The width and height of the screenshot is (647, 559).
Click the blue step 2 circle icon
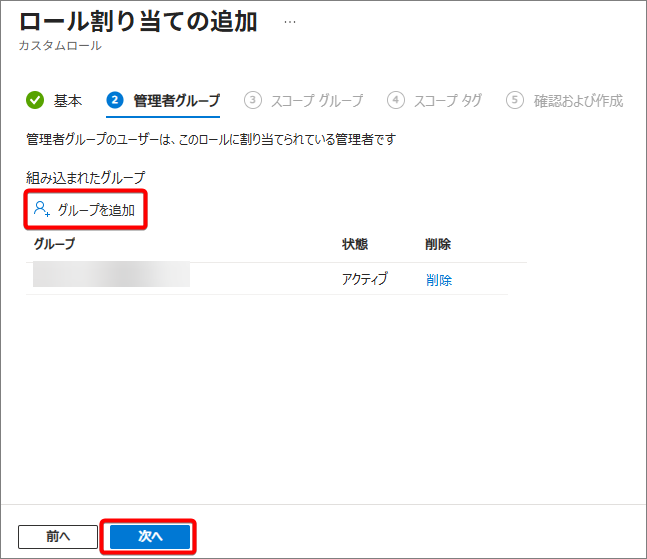point(115,100)
